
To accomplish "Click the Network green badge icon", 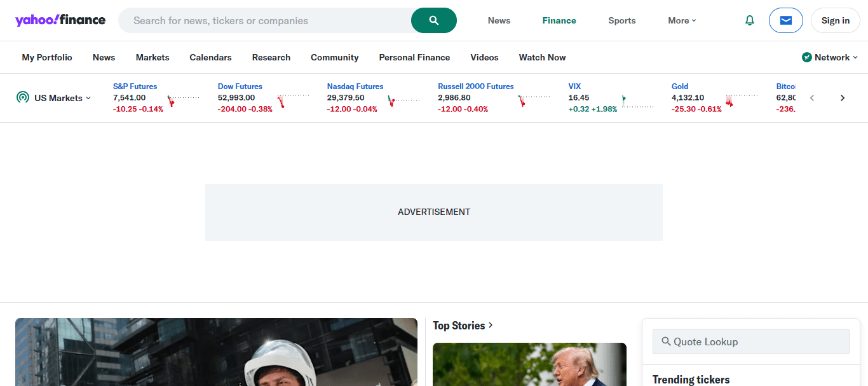I will point(807,57).
